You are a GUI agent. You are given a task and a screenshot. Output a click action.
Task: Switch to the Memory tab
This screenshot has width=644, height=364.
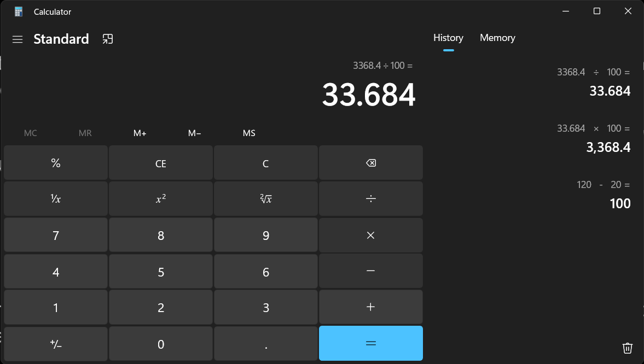tap(497, 38)
